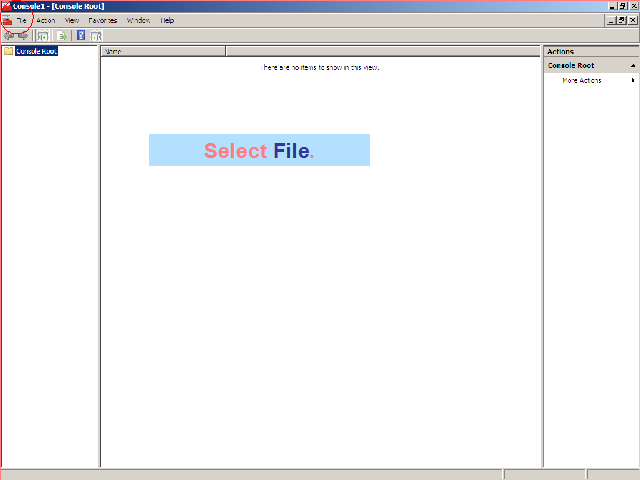Open the Help menu
Screen dimensions: 640x480
coord(167,20)
